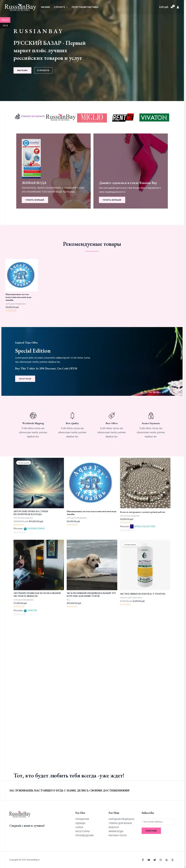Screen dimensions: 186x868
Task: Open the YouTube icon in footer
Action: 149,860
